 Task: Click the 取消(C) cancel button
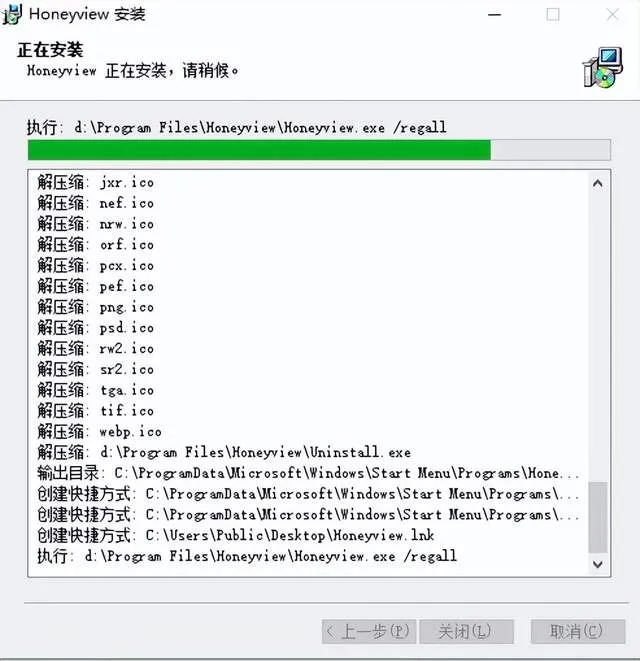pos(578,631)
